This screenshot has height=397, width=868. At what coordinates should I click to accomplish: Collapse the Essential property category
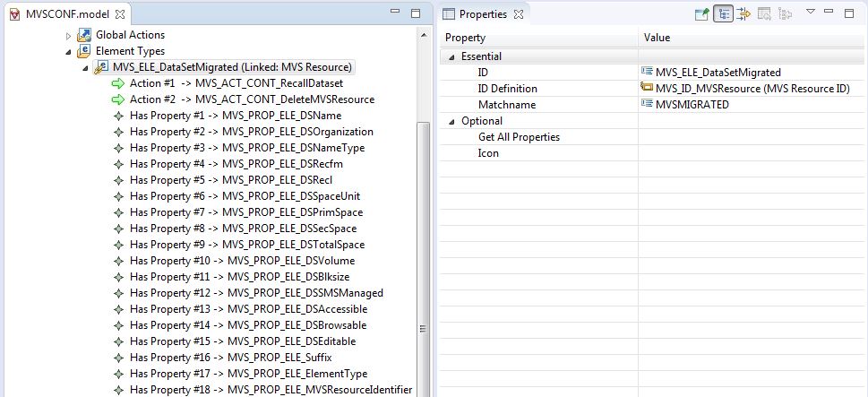[x=452, y=56]
